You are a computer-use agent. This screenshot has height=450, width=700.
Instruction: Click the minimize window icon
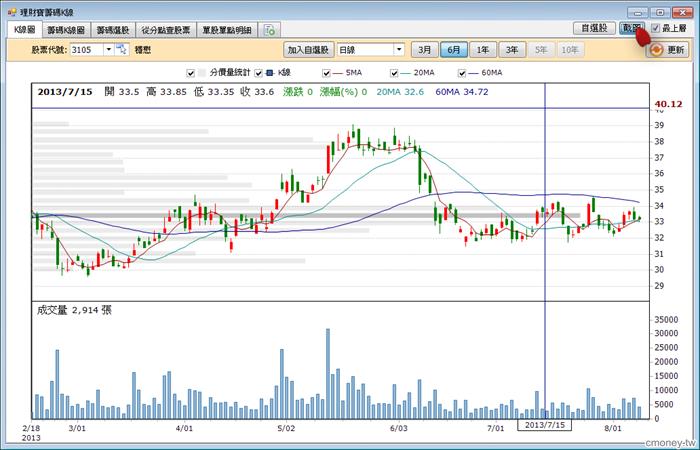pyautogui.click(x=638, y=12)
